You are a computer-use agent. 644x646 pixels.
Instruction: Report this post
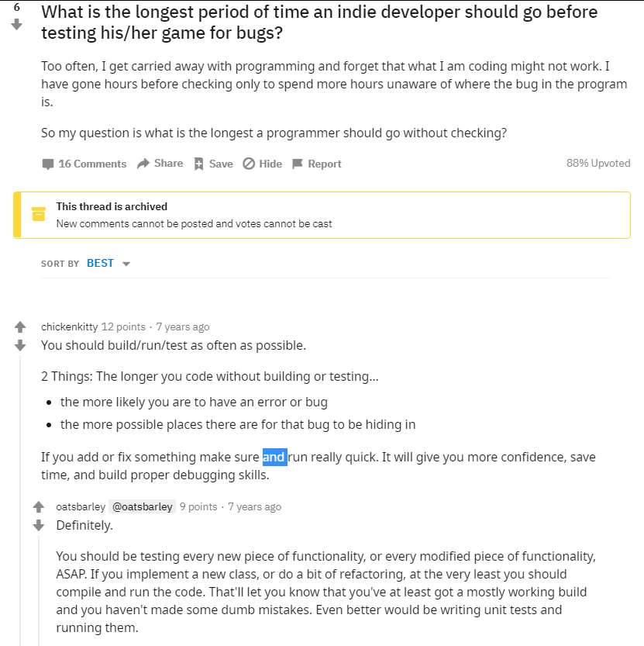(317, 164)
